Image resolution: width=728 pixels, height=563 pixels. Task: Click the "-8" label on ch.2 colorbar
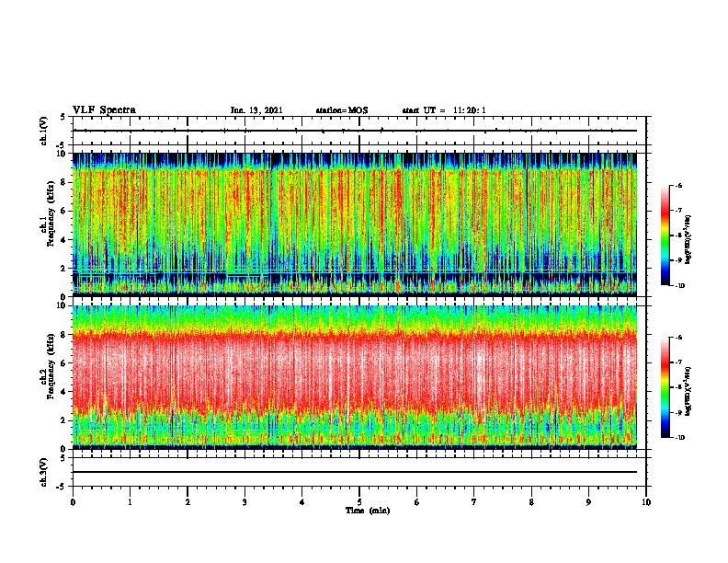(x=678, y=387)
